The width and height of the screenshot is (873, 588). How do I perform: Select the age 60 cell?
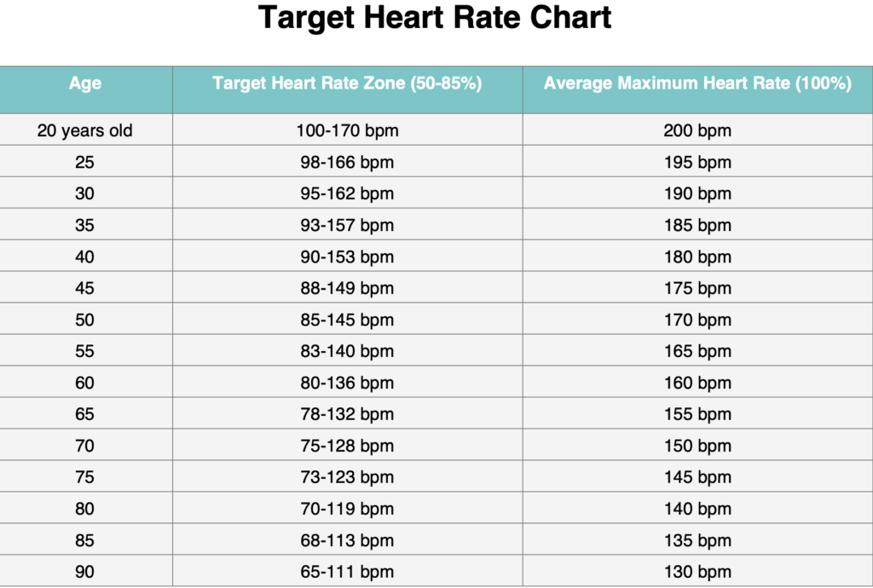(85, 383)
